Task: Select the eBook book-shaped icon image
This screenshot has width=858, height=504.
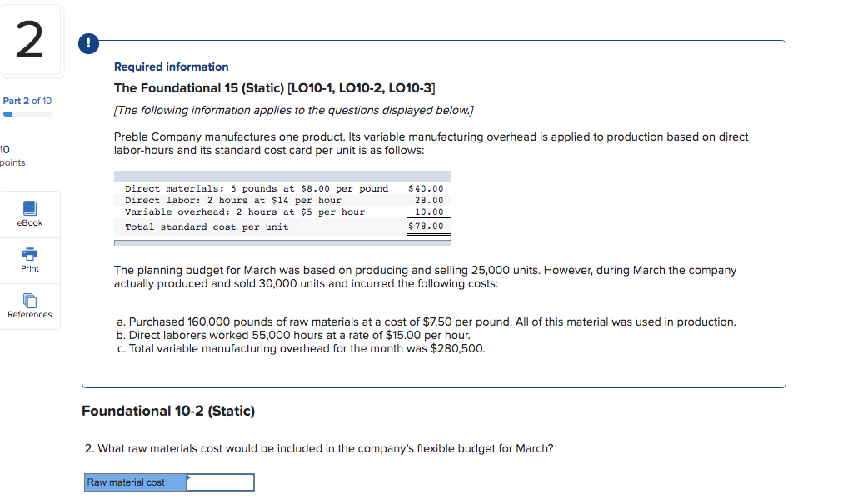Action: (x=30, y=207)
